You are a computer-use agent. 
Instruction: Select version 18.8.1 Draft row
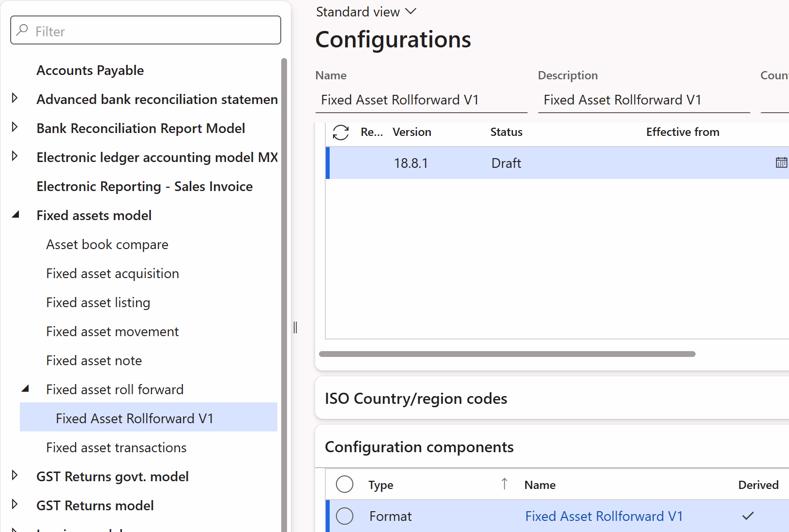point(557,163)
